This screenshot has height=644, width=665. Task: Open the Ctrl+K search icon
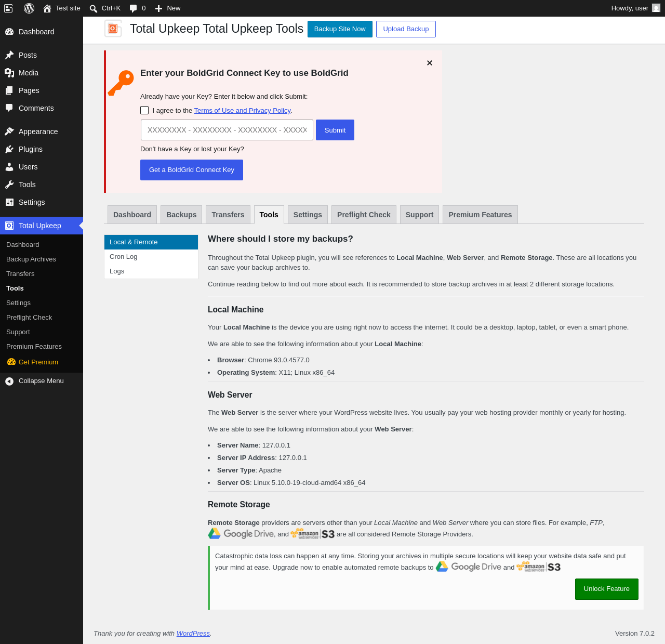94,8
